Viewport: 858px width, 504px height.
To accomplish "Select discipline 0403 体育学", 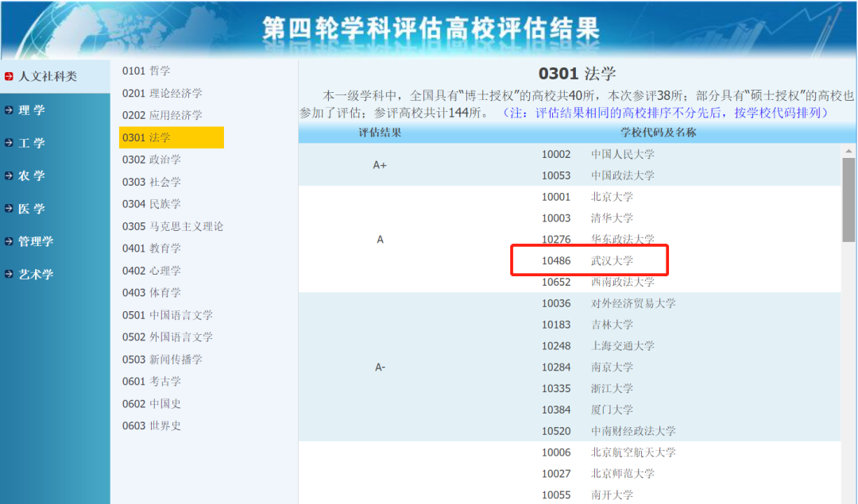I will point(152,292).
